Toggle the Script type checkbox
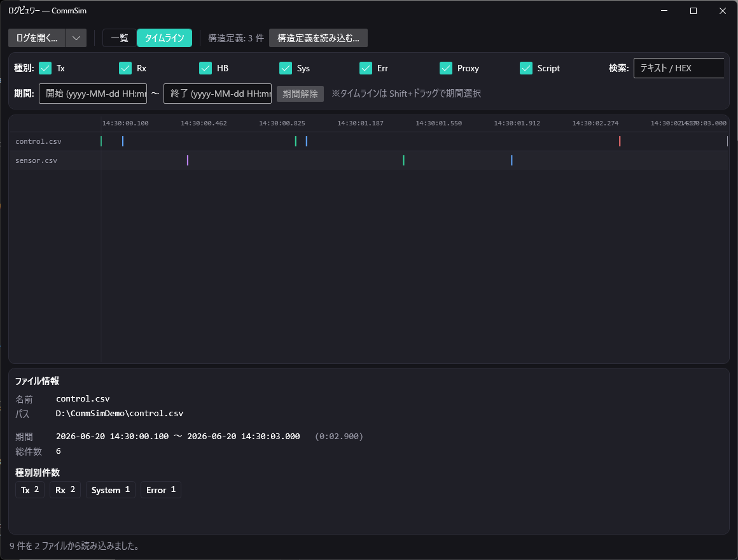Viewport: 738px width, 560px height. (x=526, y=68)
